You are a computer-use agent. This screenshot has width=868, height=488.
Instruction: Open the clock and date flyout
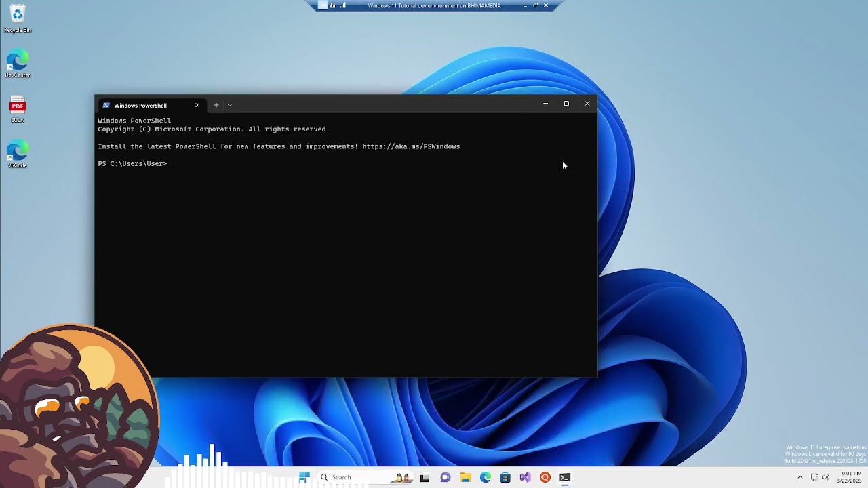pos(851,477)
